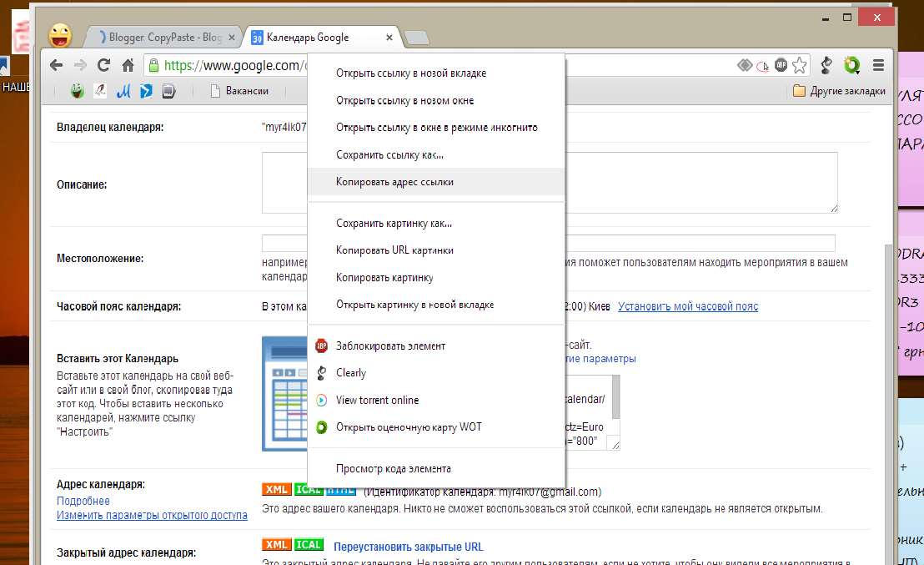Choose Открыть оценочную карту WOT
The width and height of the screenshot is (924, 565).
[436, 427]
